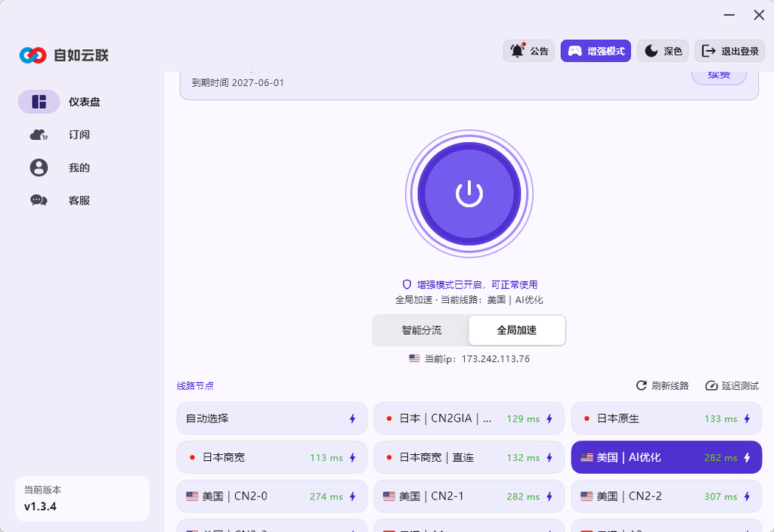Pick the 日本商宽 113 ms node
The width and height of the screenshot is (774, 532).
coord(272,457)
